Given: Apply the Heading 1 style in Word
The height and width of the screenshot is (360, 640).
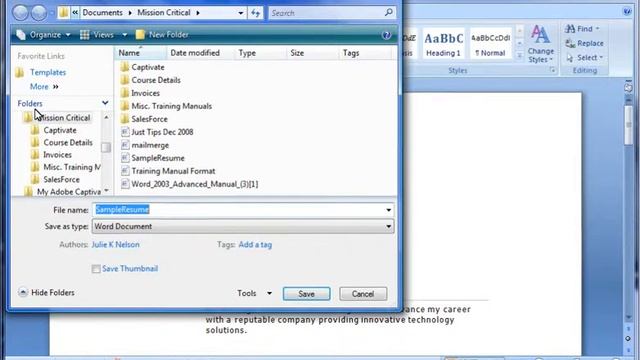Looking at the screenshot, I should (x=444, y=44).
